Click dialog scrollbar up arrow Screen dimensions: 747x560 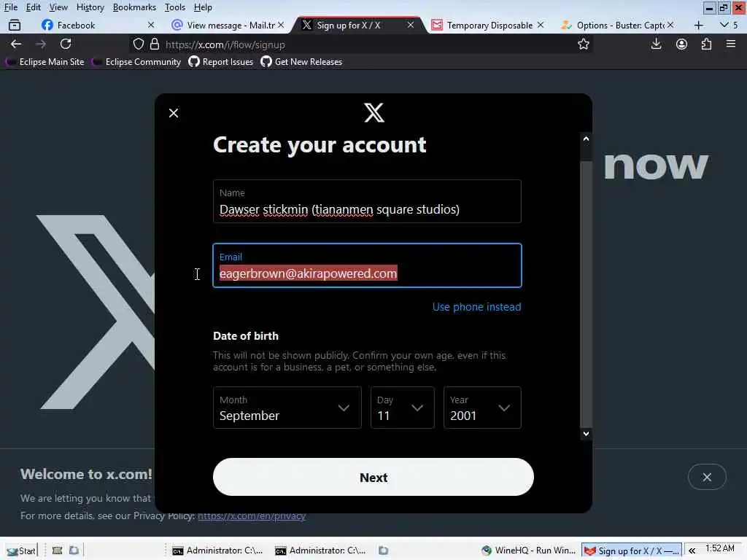pos(586,139)
